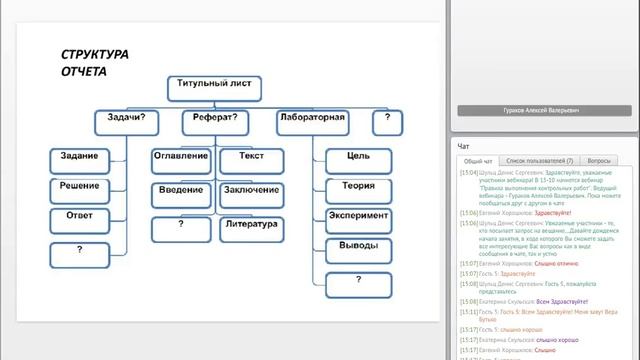
Task: Click the СТРУКТУРА ОТЧЕТА slide title
Action: click(95, 63)
